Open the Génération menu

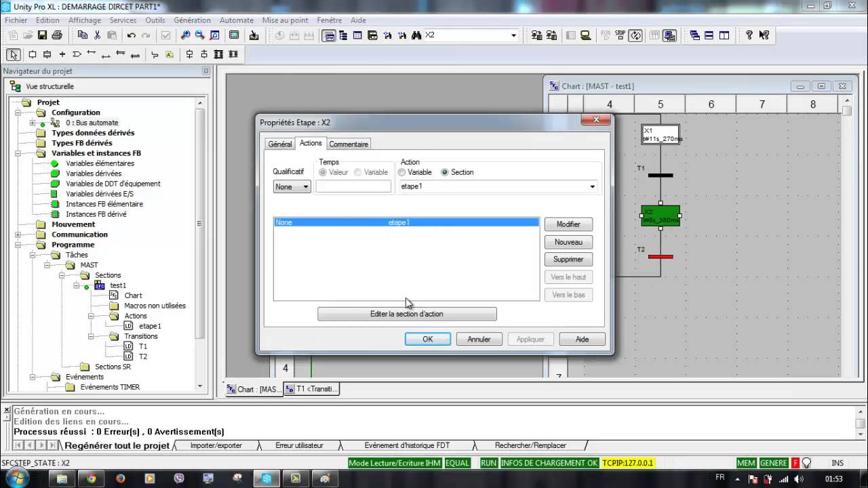pyautogui.click(x=193, y=20)
